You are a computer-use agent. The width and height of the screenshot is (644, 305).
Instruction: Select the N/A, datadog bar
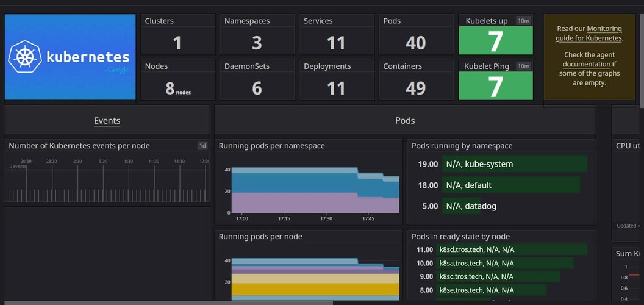click(x=461, y=206)
